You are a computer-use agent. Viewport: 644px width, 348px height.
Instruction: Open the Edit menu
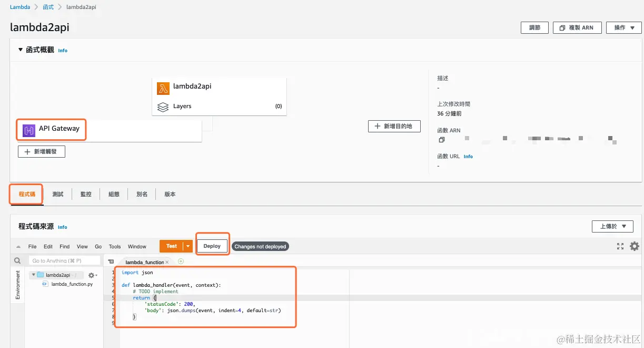(48, 246)
